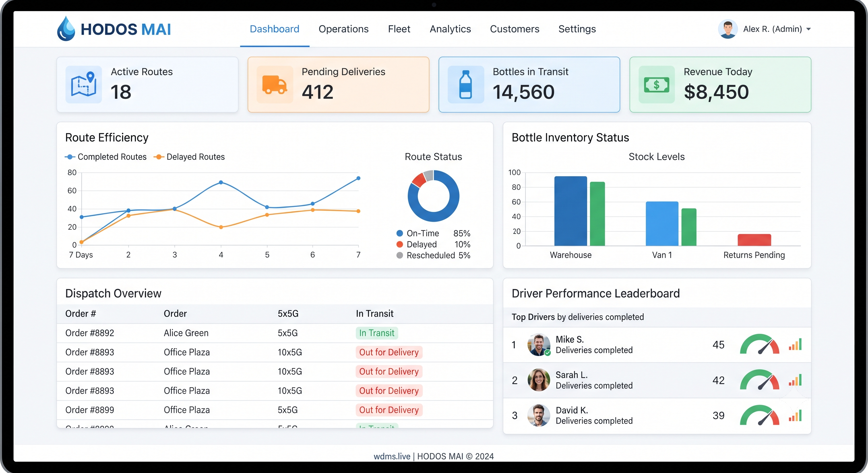Select the Revenue Today value $8,450

[x=716, y=92]
